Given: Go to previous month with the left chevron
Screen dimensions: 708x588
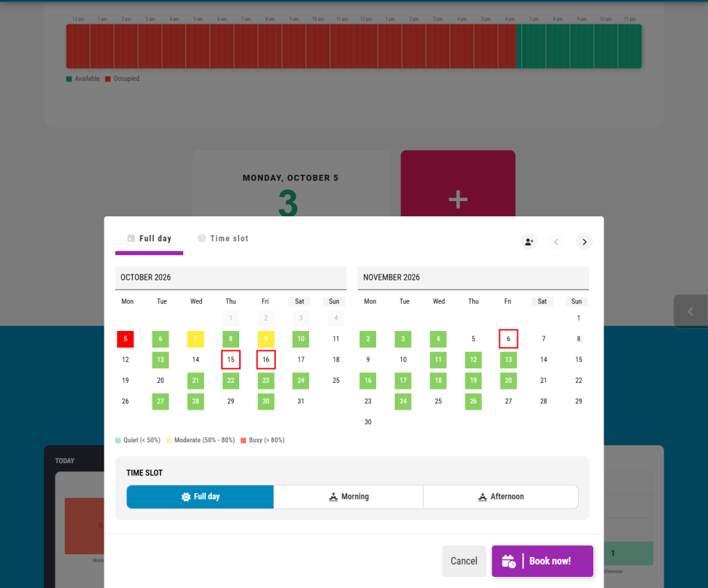Looking at the screenshot, I should [557, 242].
